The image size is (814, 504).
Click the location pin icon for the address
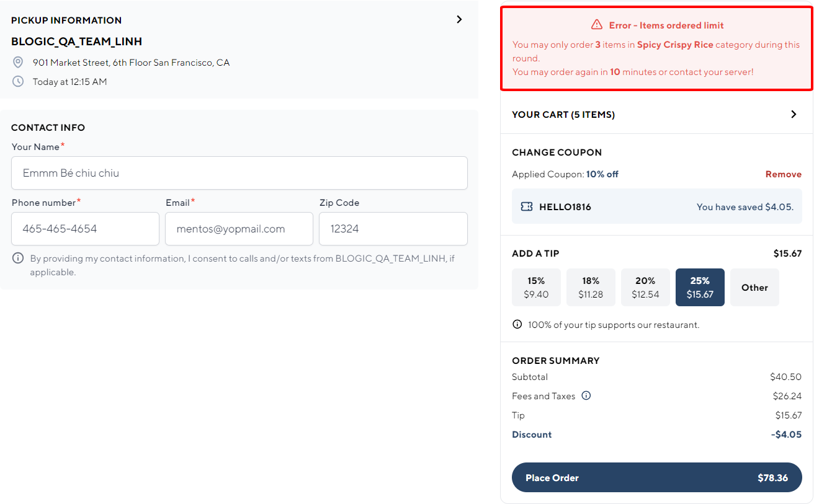18,62
